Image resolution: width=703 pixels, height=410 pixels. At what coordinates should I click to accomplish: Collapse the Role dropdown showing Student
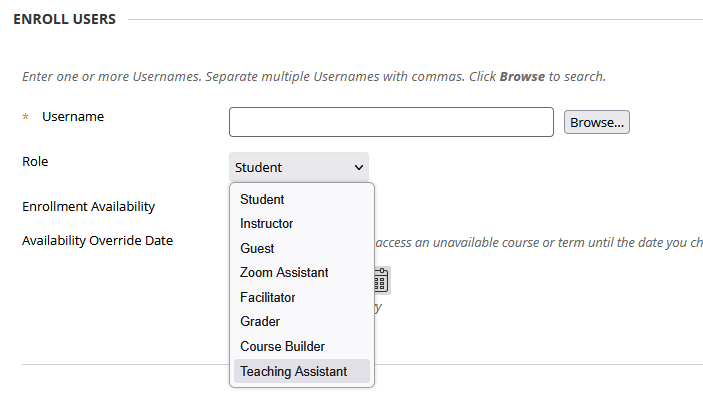(x=298, y=168)
